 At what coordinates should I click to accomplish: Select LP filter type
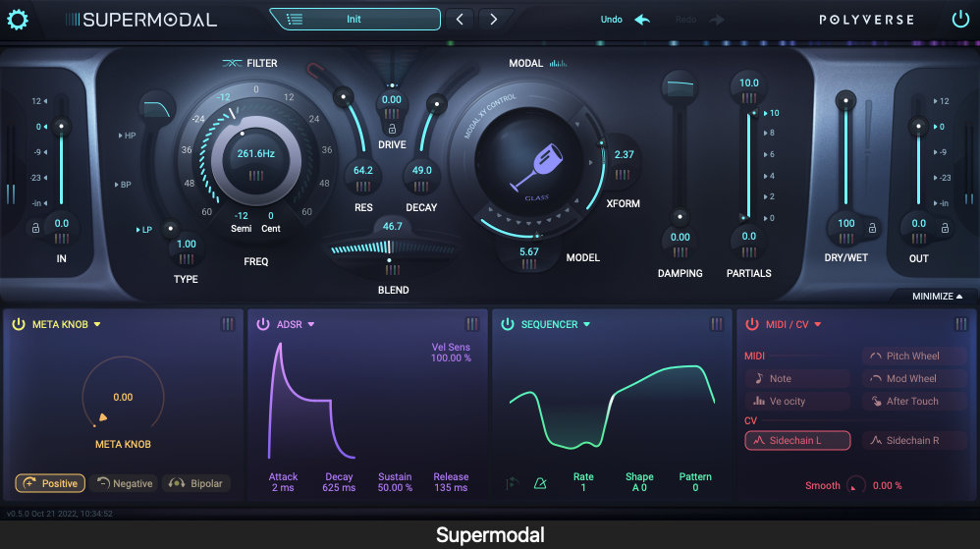144,230
